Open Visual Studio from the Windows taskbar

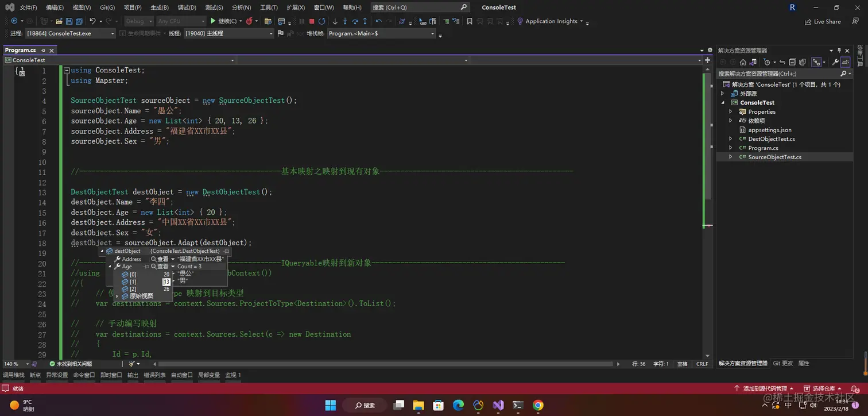point(498,405)
